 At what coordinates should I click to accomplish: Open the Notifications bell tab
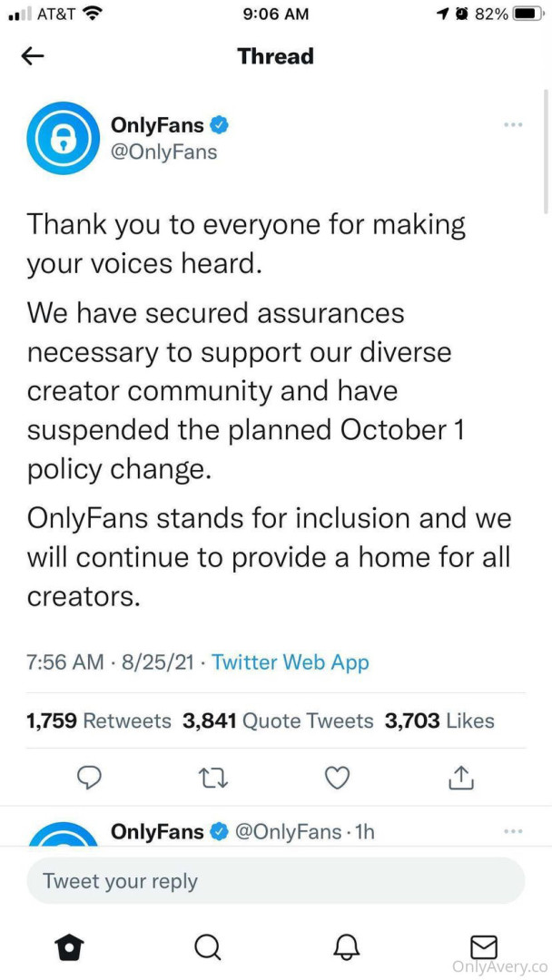tap(346, 947)
